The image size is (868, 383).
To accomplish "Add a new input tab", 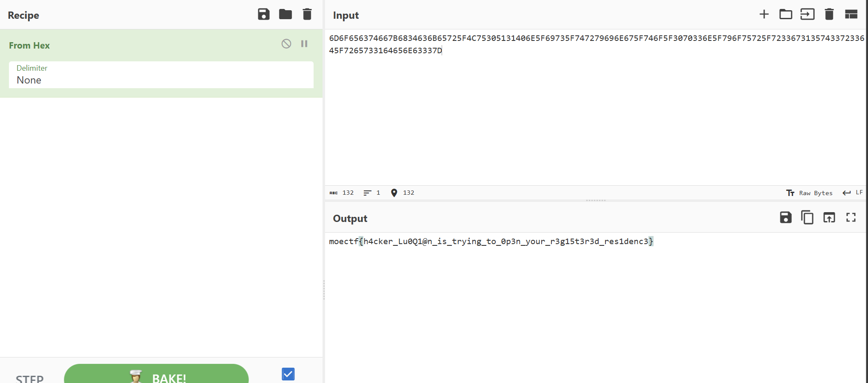I will 764,14.
